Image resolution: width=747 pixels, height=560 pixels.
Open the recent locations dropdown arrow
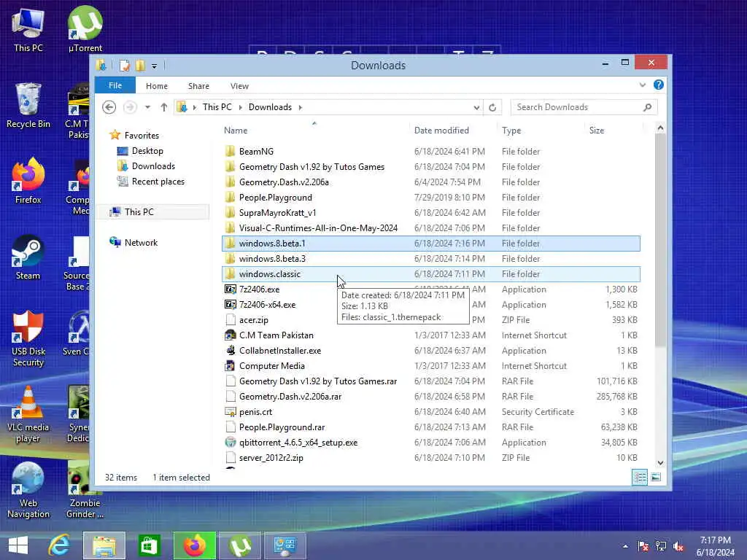tap(147, 107)
